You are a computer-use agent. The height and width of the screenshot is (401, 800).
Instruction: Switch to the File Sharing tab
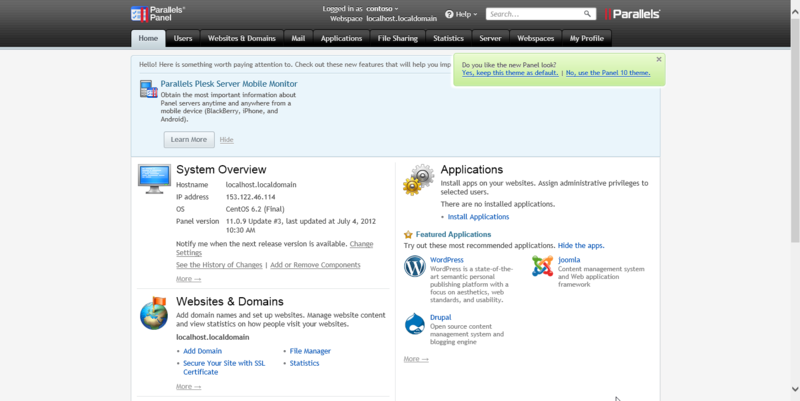(397, 38)
